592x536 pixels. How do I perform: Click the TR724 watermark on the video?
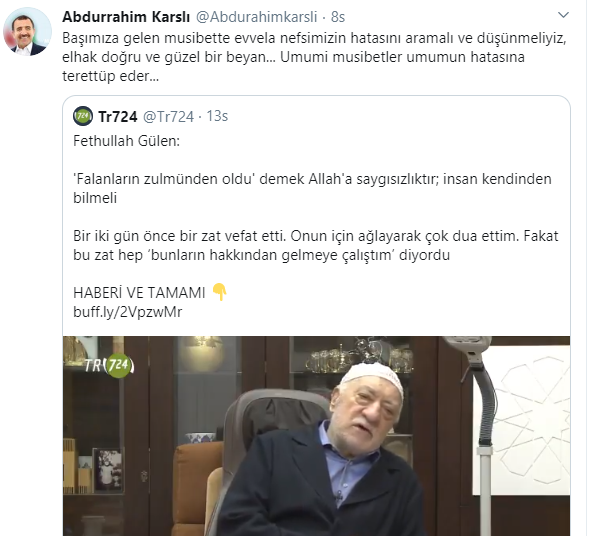[109, 365]
